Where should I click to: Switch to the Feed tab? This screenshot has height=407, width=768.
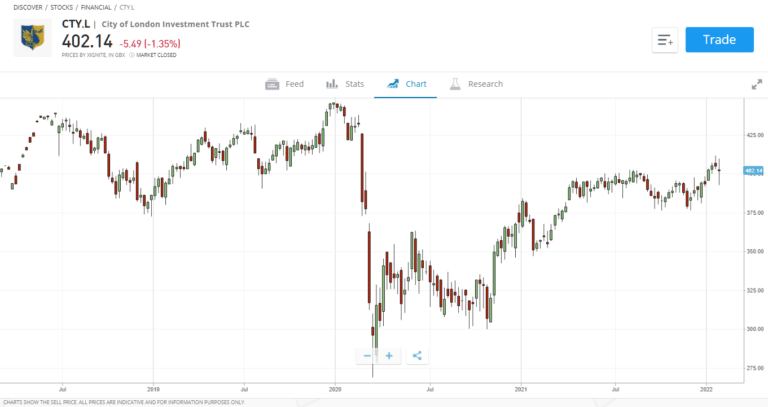click(x=294, y=84)
